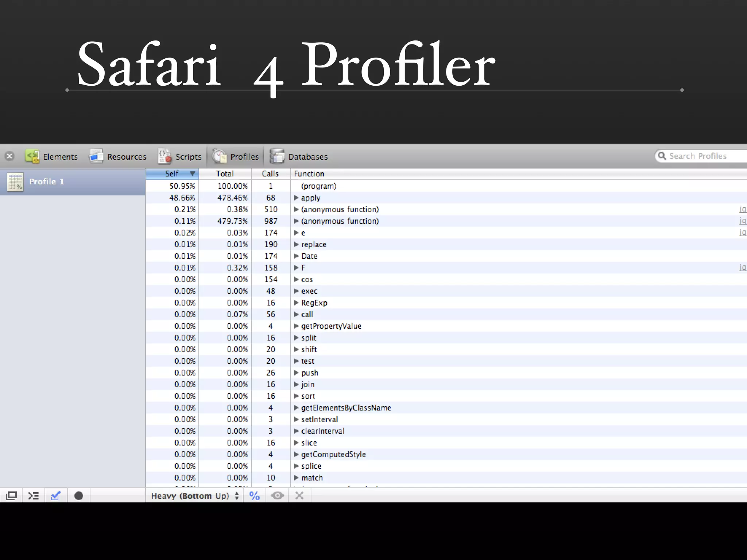Viewport: 747px width, 560px height.
Task: Click the record profile circle button
Action: (x=78, y=496)
